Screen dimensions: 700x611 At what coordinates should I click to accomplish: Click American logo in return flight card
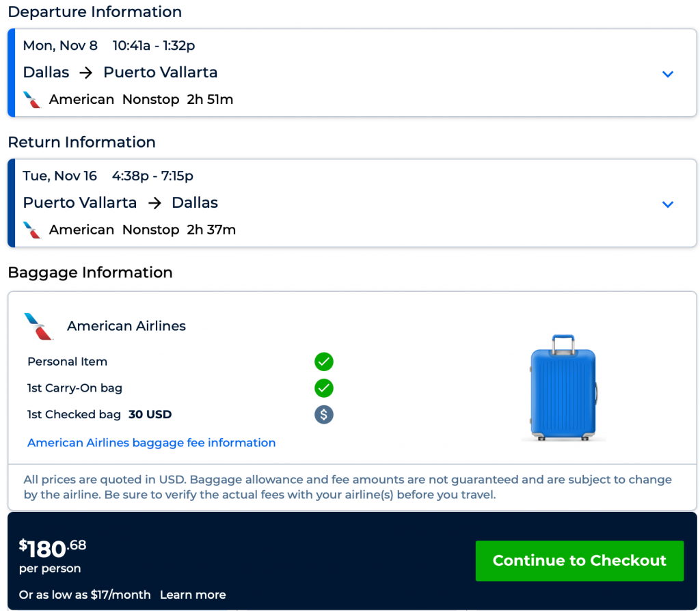coord(32,230)
